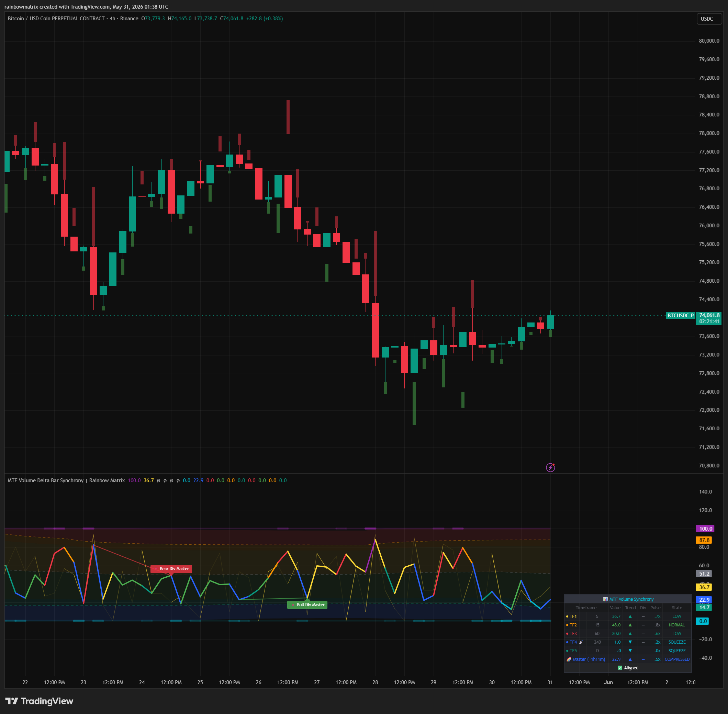The width and height of the screenshot is (728, 714).
Task: Click the indicator title MTF Volume Delta Bar Synchrony
Action: 46,480
